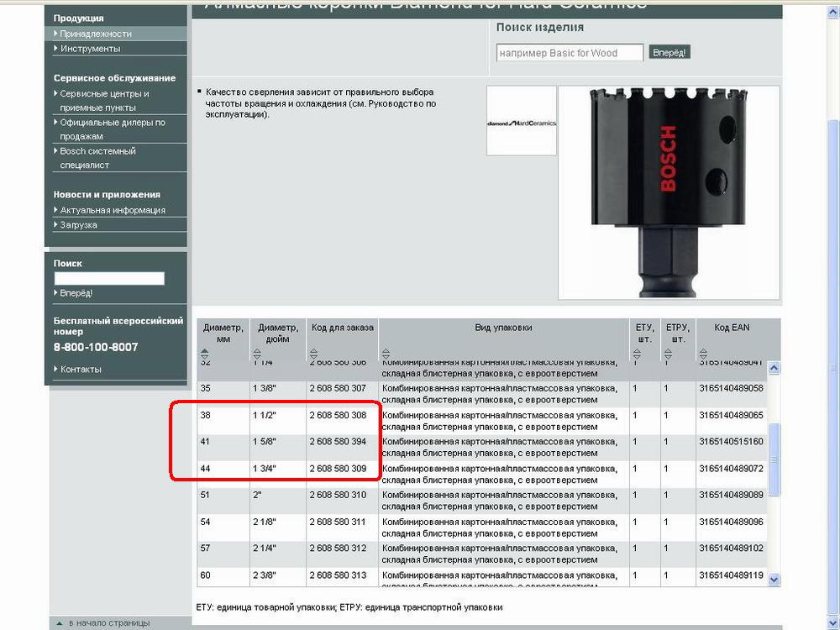840x630 pixels.
Task: Click the inch size cell 1 5/8"
Action: click(265, 442)
